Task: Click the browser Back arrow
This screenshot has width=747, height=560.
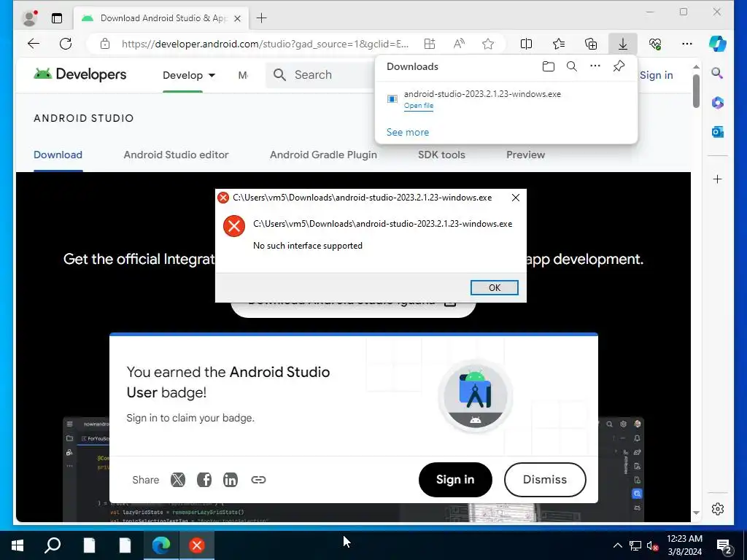Action: [x=34, y=44]
